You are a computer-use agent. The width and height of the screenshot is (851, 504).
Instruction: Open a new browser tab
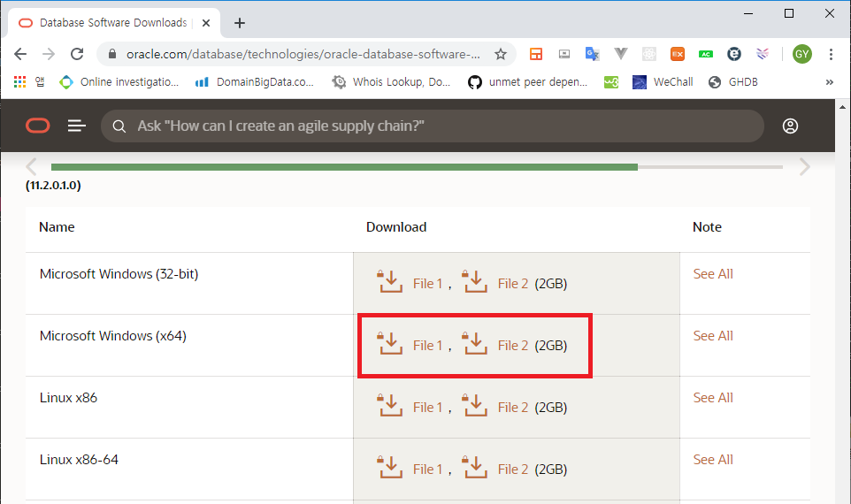[x=240, y=23]
